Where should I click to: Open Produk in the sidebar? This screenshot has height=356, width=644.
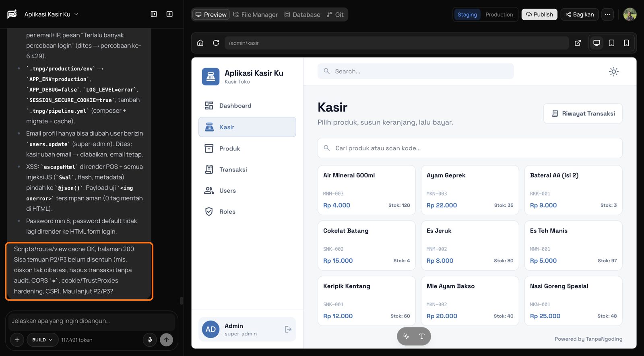[x=247, y=148]
